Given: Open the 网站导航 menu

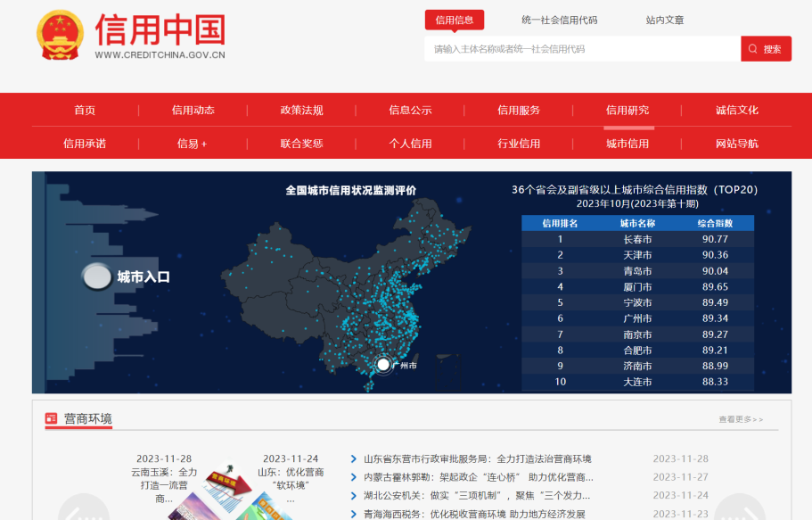Looking at the screenshot, I should pos(737,144).
